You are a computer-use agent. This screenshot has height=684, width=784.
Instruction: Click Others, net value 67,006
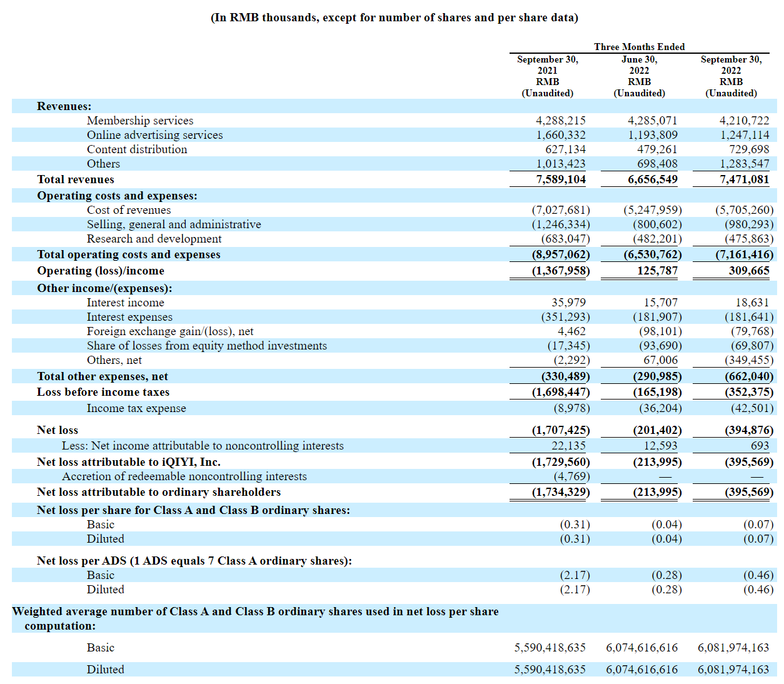pyautogui.click(x=661, y=360)
